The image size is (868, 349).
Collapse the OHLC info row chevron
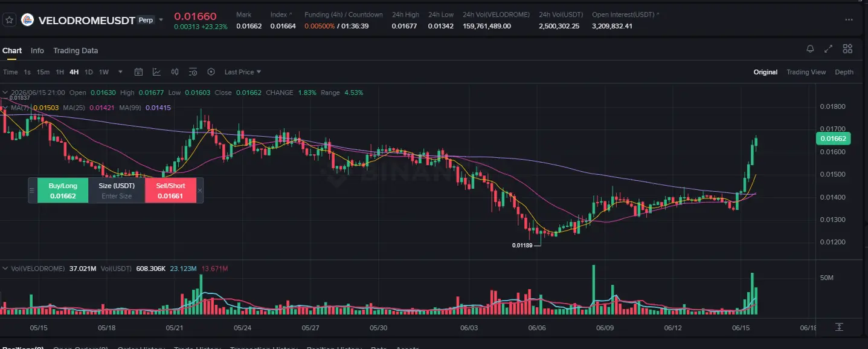pos(6,93)
